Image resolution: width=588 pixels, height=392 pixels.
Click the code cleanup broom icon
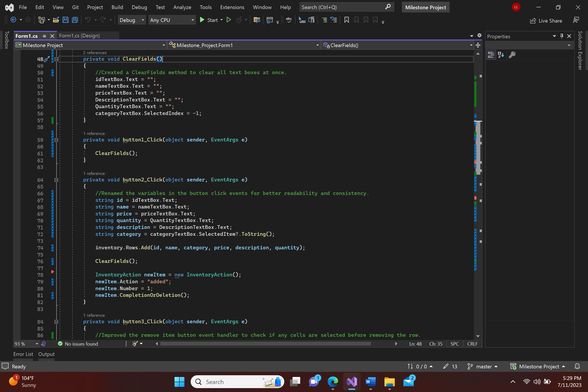pyautogui.click(x=135, y=344)
